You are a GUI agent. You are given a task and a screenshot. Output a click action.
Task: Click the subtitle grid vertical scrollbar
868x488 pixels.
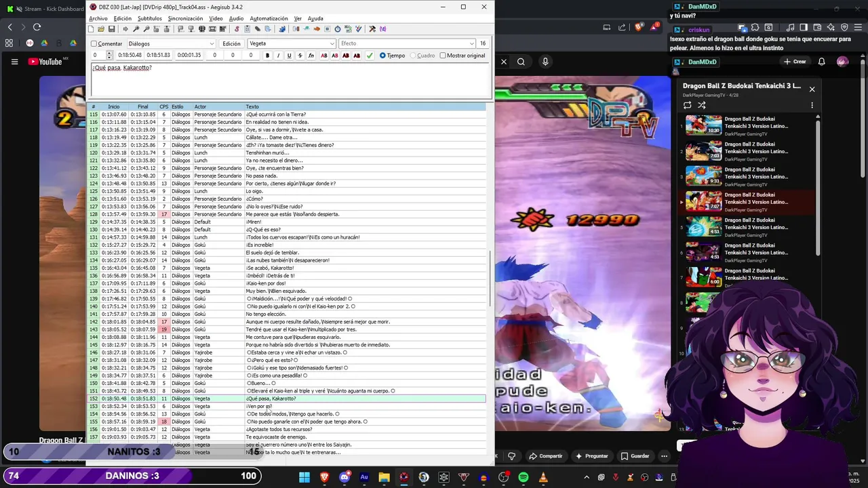coord(491,279)
